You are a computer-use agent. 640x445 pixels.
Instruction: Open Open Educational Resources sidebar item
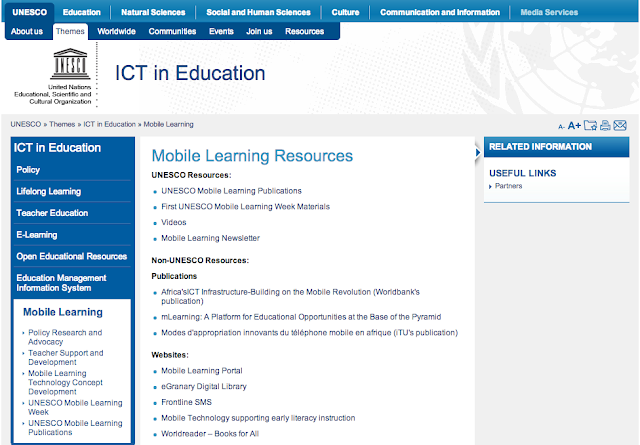tap(71, 256)
